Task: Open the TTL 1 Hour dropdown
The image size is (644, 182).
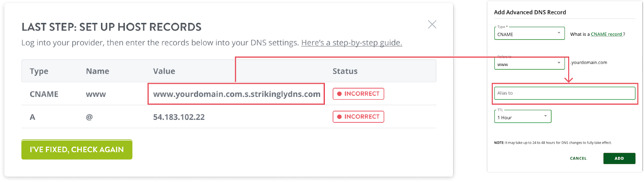Action: click(x=522, y=117)
